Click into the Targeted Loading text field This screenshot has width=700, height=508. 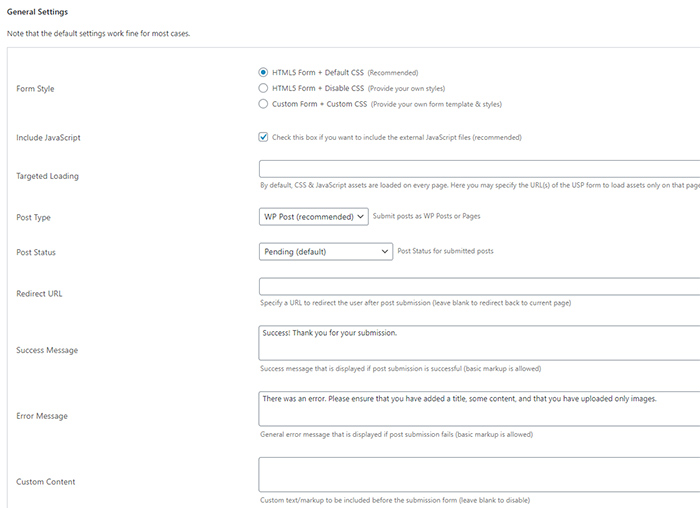479,169
